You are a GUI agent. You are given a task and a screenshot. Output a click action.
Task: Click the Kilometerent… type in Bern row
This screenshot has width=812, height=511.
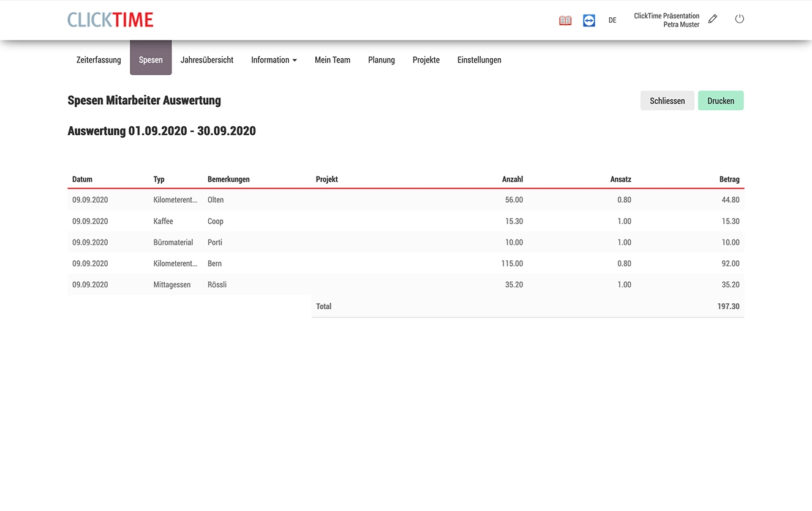click(175, 263)
